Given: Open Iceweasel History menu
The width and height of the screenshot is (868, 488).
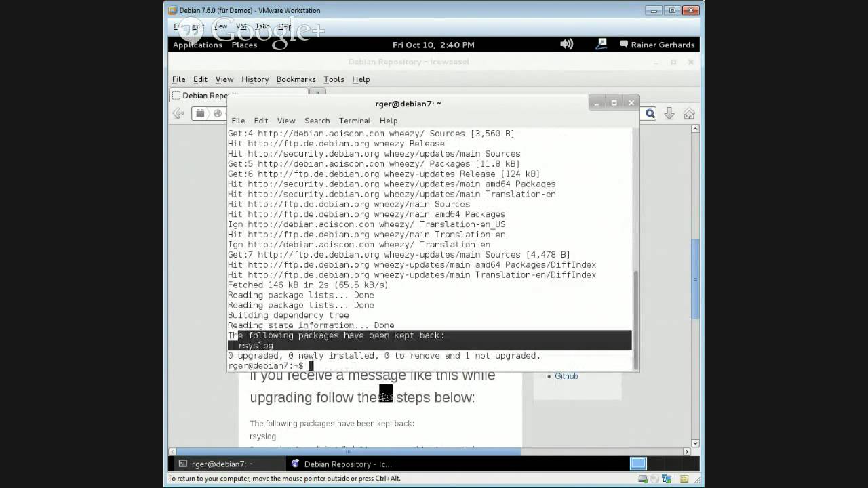Looking at the screenshot, I should pyautogui.click(x=255, y=79).
